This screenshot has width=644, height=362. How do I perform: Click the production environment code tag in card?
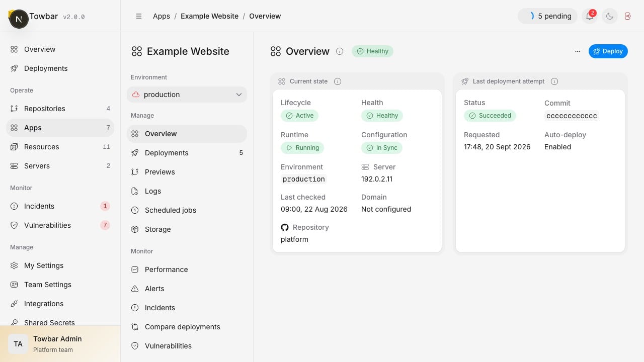click(304, 179)
